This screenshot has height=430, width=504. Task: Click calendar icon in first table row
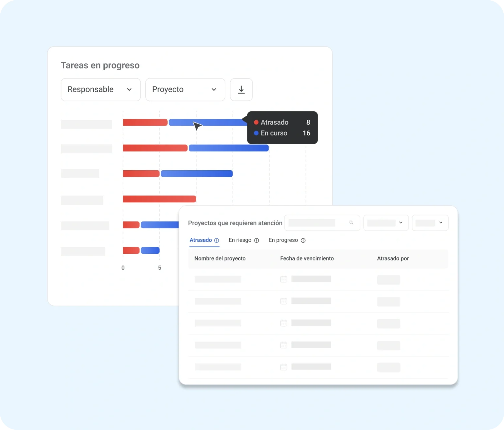tap(283, 279)
